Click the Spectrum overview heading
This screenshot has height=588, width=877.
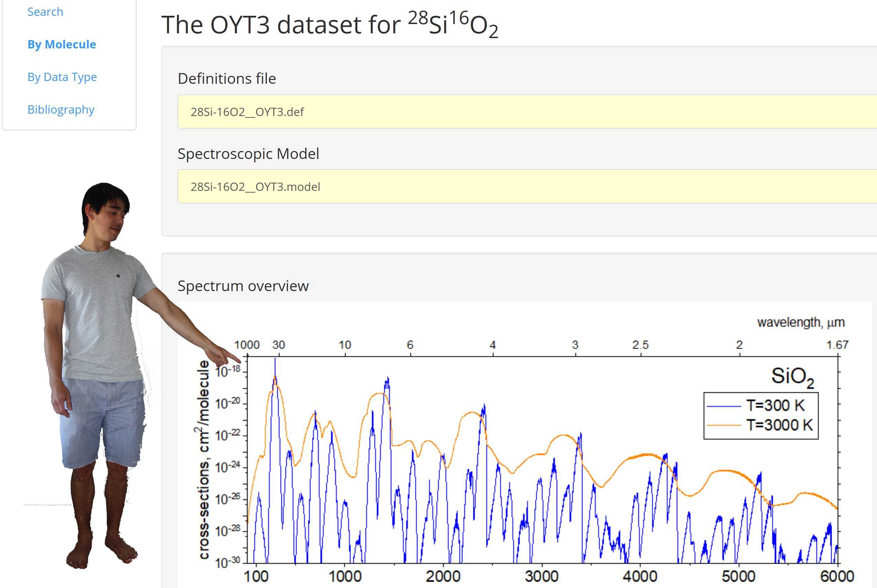point(243,286)
